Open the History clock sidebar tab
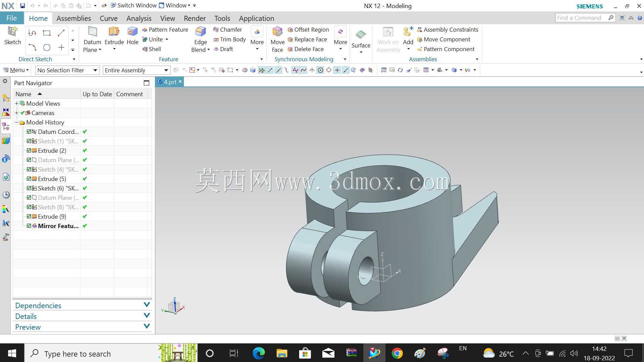Image resolution: width=644 pixels, height=362 pixels. (6, 195)
